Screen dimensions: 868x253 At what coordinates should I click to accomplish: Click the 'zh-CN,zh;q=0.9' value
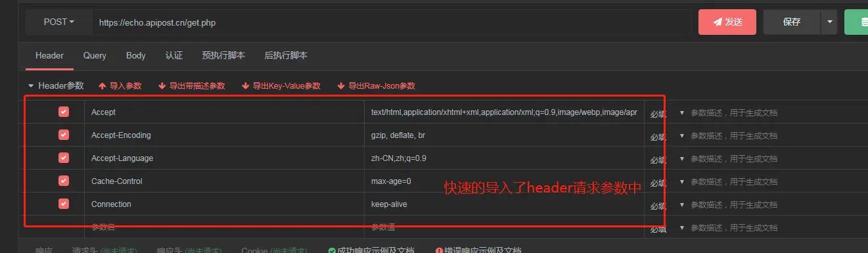pyautogui.click(x=399, y=158)
